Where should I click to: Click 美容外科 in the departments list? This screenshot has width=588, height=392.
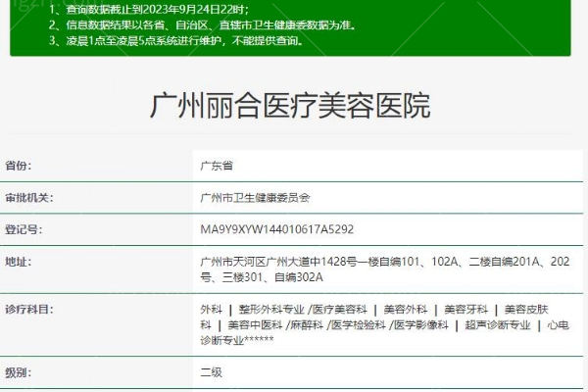[404, 309]
